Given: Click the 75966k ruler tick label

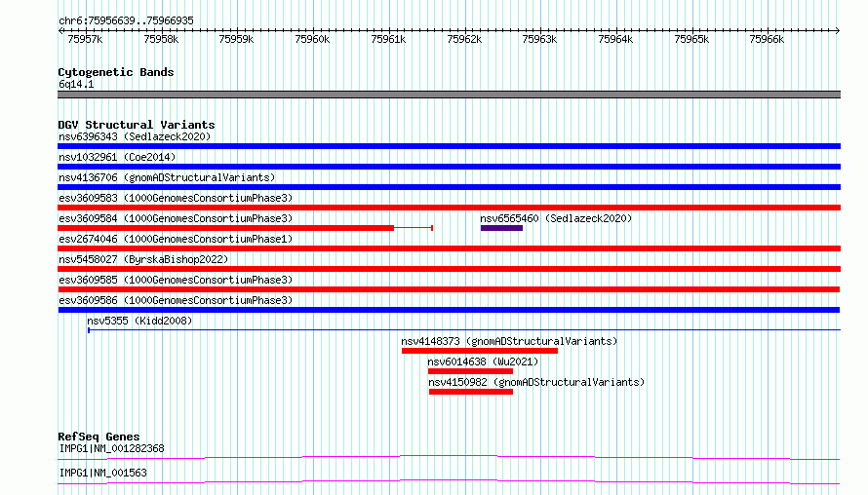Looking at the screenshot, I should [767, 39].
